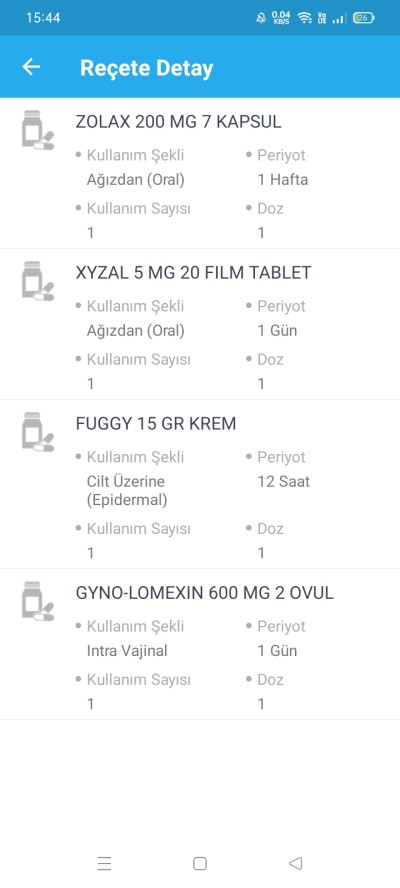
Task: Tap the Wi-Fi icon in status bar
Action: [x=305, y=18]
